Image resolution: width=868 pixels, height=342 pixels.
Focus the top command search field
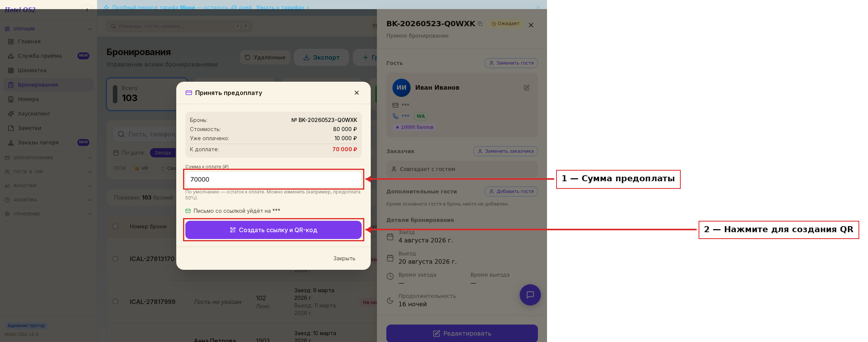[x=179, y=26]
